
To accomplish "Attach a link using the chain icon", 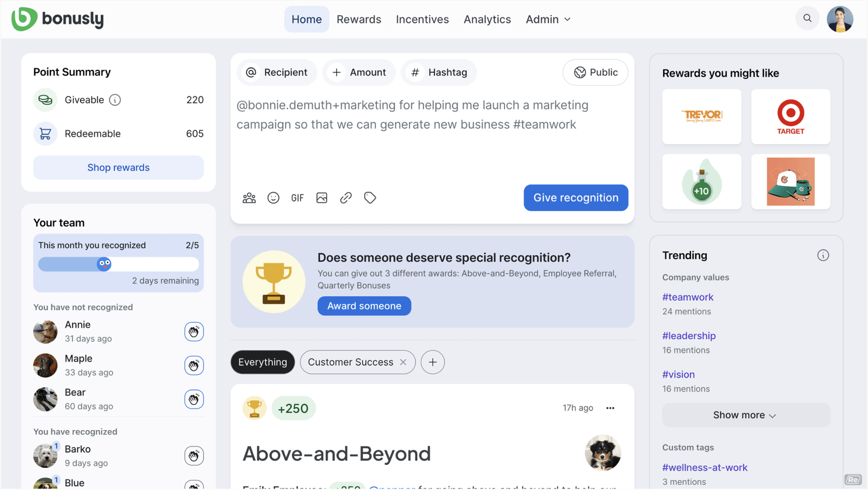I will point(346,198).
